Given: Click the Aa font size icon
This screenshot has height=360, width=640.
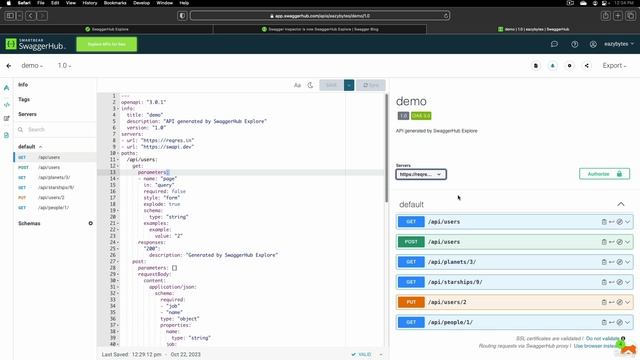Looking at the screenshot, I should 297,85.
